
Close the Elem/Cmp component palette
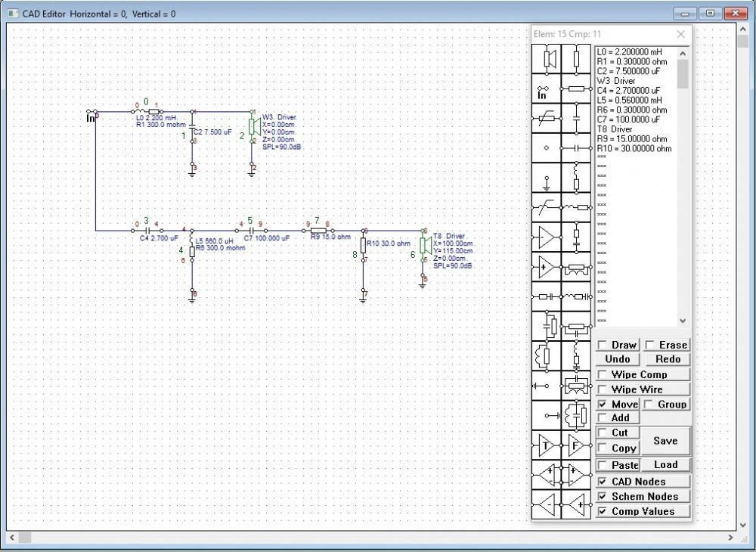[680, 34]
